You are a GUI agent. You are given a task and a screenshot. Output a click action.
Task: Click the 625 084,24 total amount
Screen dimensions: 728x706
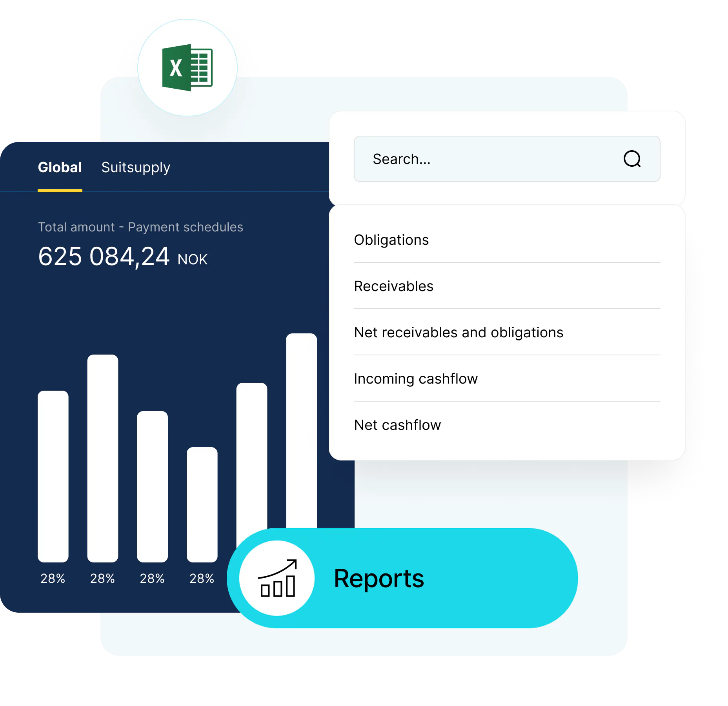104,257
